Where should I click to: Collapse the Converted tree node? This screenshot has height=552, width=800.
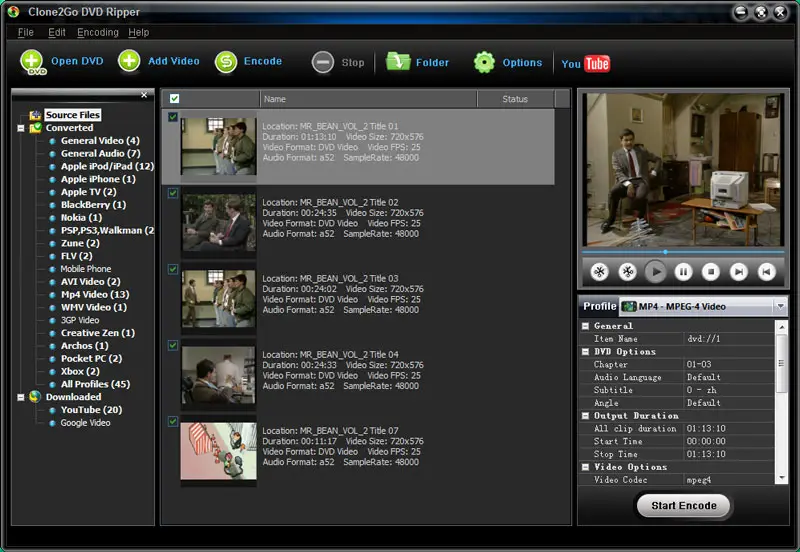tap(21, 128)
